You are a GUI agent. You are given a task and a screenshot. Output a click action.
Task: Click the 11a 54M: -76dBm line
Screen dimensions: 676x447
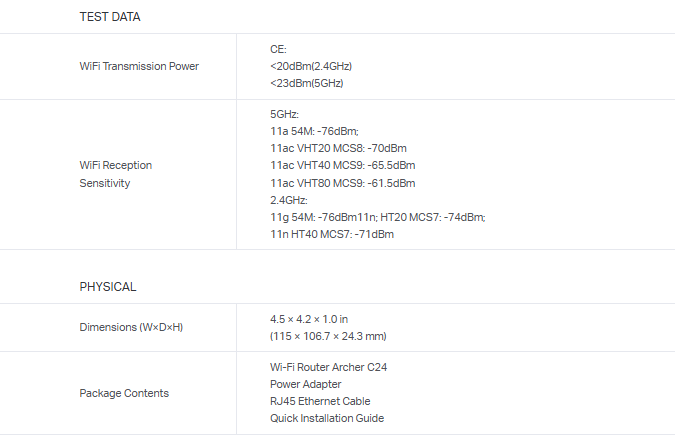(x=314, y=131)
